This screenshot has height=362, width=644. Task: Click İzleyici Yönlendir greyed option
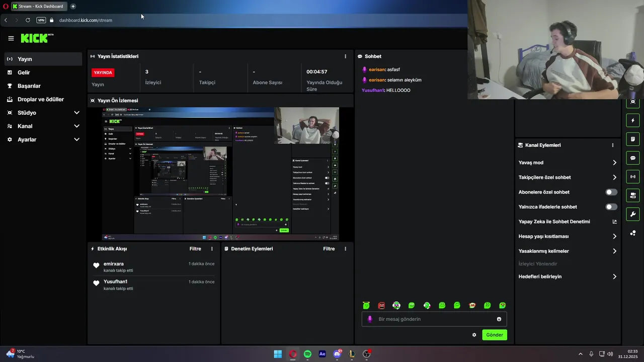538,264
